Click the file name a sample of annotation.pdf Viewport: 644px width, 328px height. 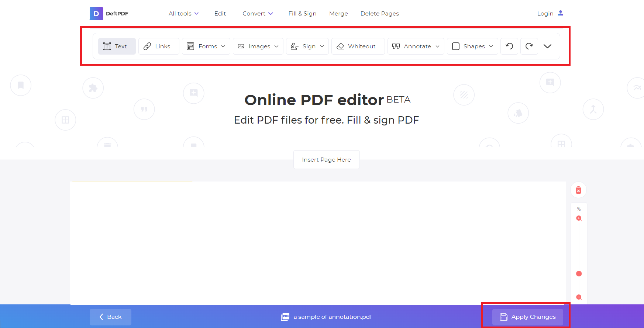pos(333,317)
